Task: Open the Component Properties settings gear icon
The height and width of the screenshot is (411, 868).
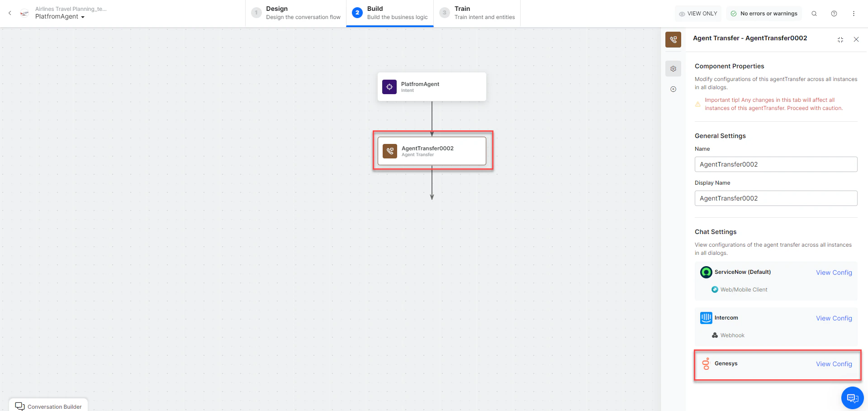Action: coord(673,68)
